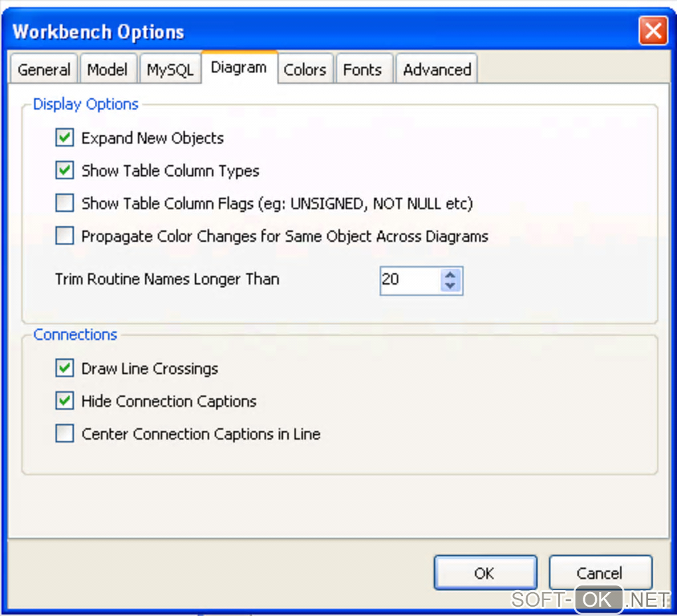Show the Advanced tab
The width and height of the screenshot is (677, 616).
[x=437, y=68]
